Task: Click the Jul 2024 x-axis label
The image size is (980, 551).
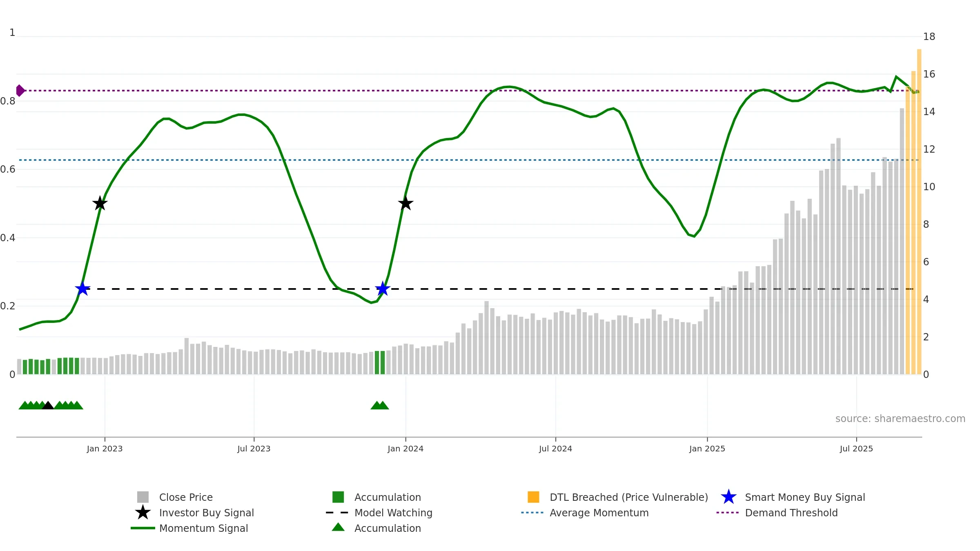Action: point(555,449)
